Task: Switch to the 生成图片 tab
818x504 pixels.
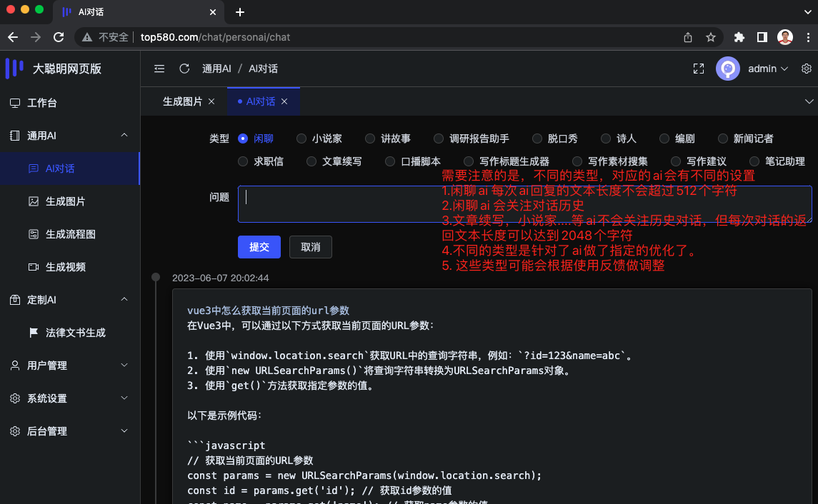Action: tap(181, 101)
